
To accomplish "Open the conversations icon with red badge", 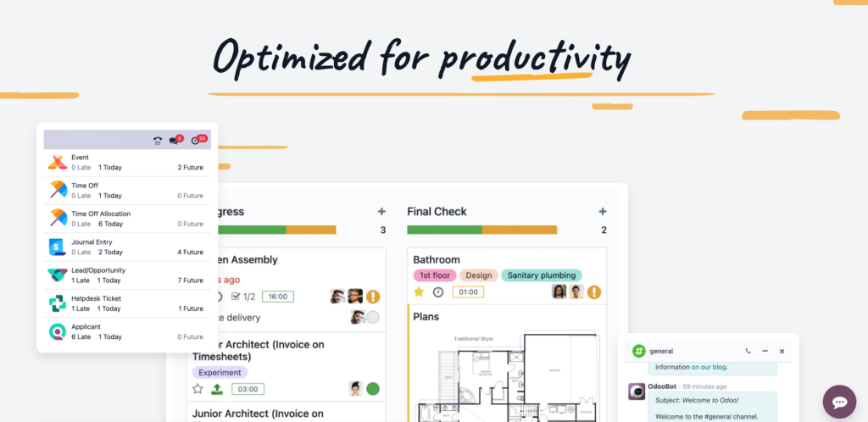I will (x=176, y=140).
